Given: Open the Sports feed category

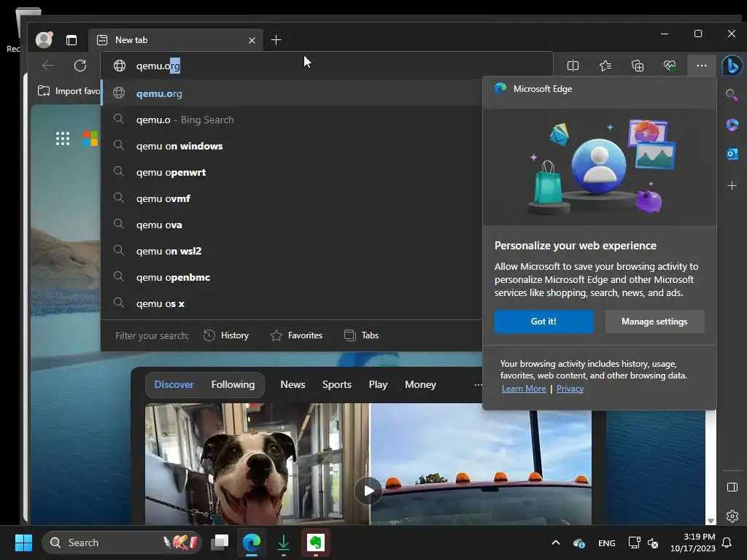Looking at the screenshot, I should (x=337, y=384).
